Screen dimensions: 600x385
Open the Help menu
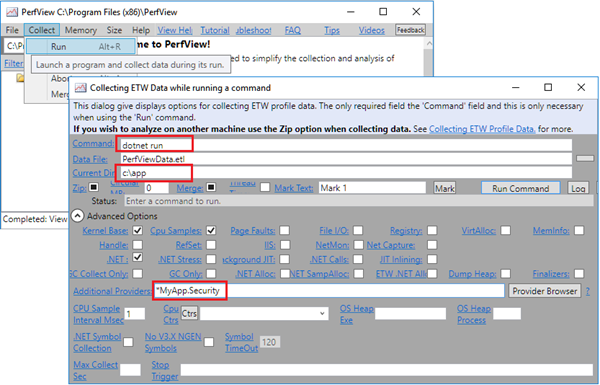tap(141, 30)
